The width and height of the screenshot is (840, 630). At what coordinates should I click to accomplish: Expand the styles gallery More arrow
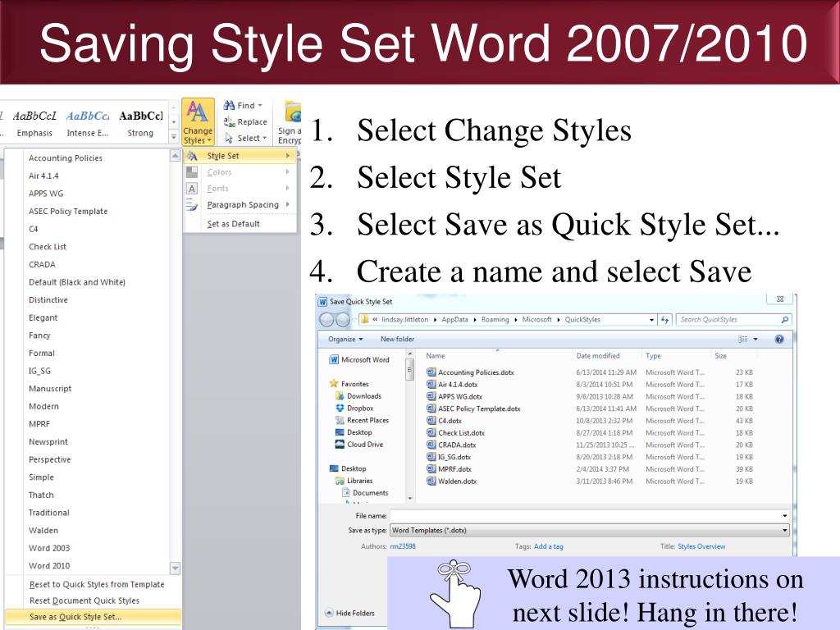pos(174,138)
